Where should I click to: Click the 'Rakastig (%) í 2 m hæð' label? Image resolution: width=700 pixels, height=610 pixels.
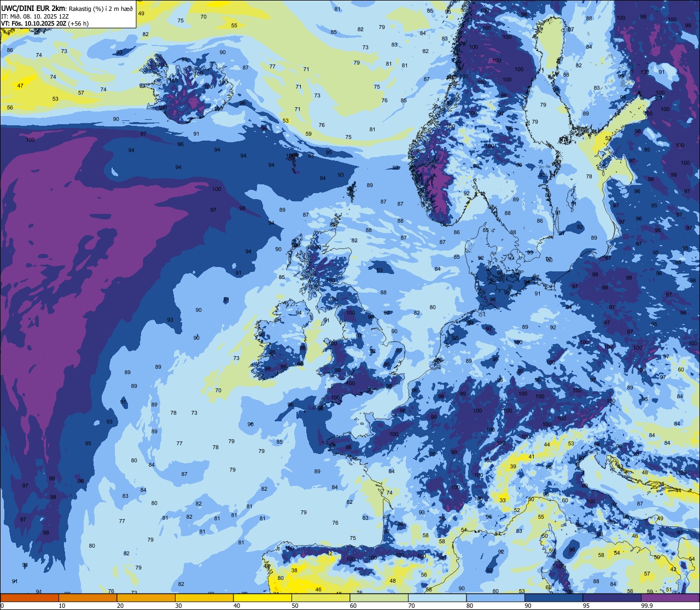point(101,8)
